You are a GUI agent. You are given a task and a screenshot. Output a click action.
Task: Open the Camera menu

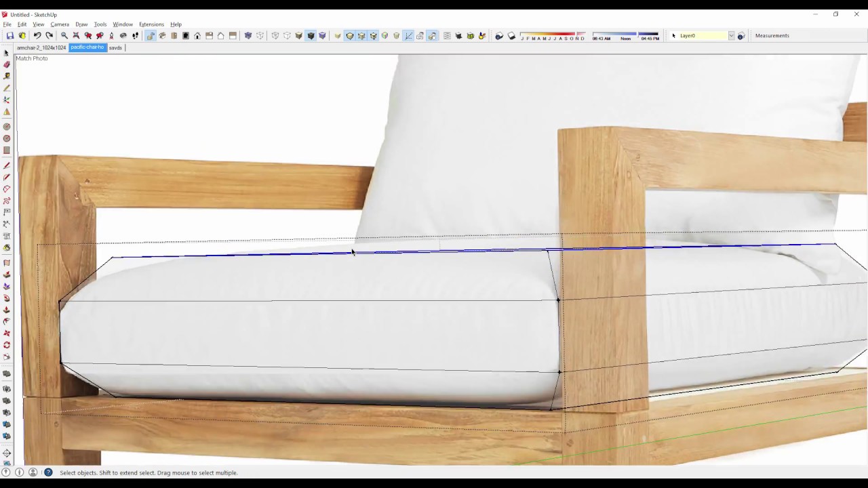click(60, 24)
